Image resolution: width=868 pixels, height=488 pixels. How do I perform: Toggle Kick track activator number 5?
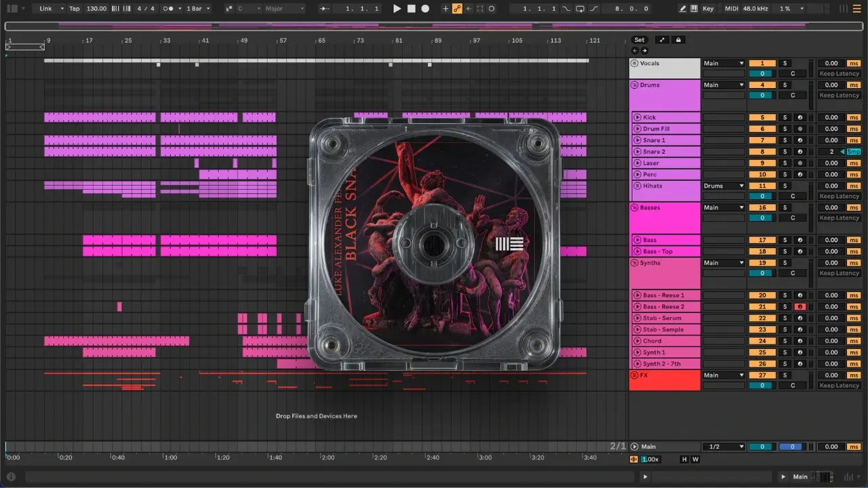(x=762, y=118)
